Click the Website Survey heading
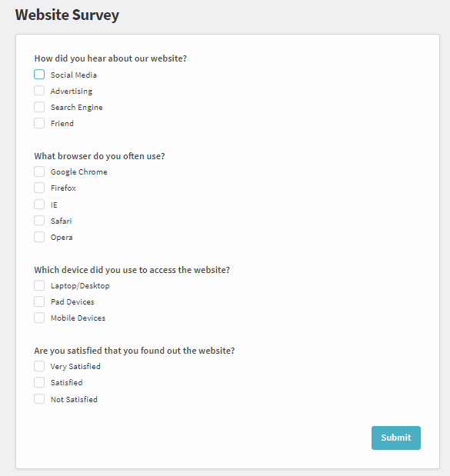 point(67,15)
